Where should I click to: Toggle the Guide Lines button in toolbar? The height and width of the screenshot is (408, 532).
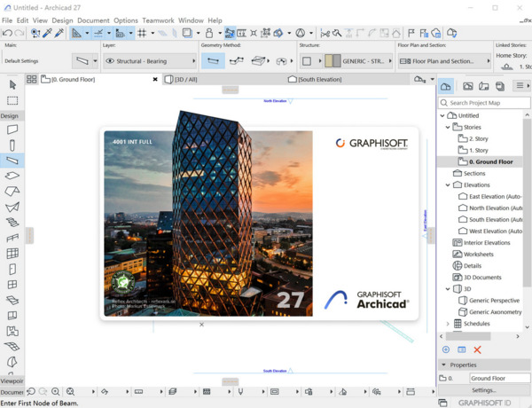[76, 33]
